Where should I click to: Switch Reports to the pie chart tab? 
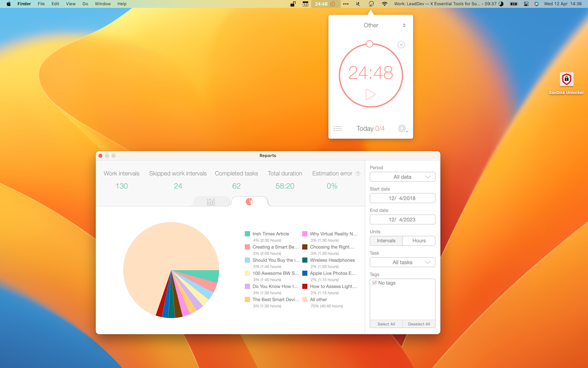[249, 201]
